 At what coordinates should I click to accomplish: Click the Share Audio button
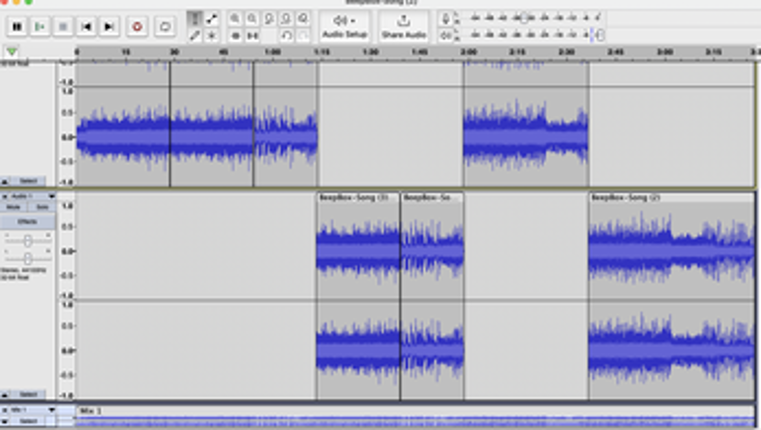(x=403, y=26)
